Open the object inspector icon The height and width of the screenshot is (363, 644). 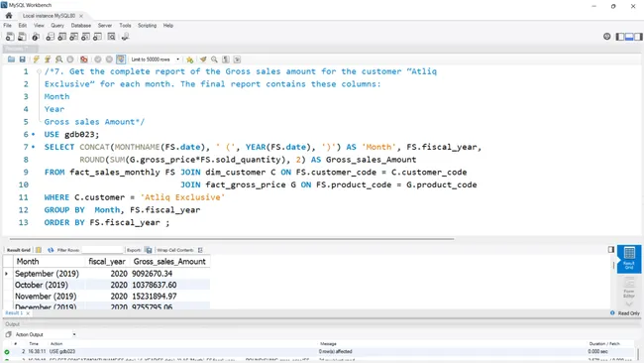tap(36, 37)
